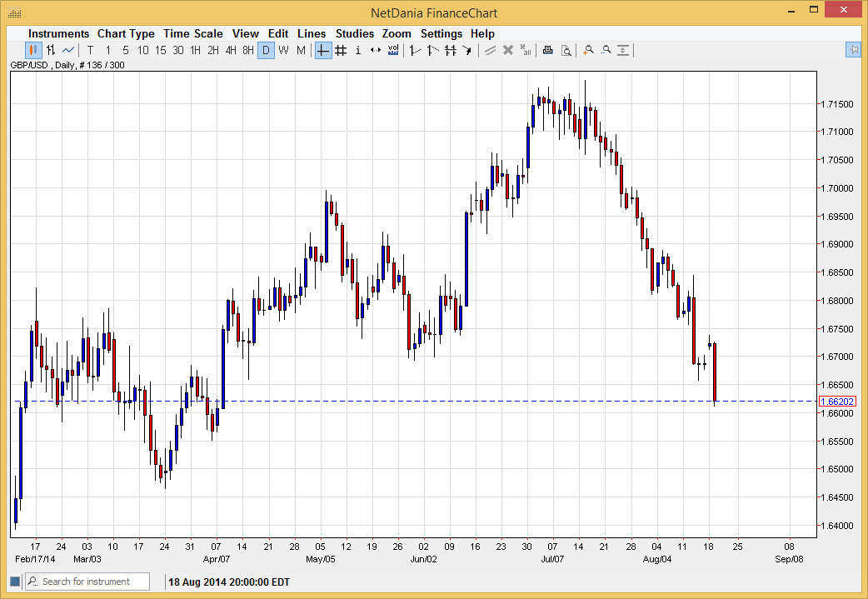Toggle the chart grid lines button
The height and width of the screenshot is (599, 868).
point(341,50)
